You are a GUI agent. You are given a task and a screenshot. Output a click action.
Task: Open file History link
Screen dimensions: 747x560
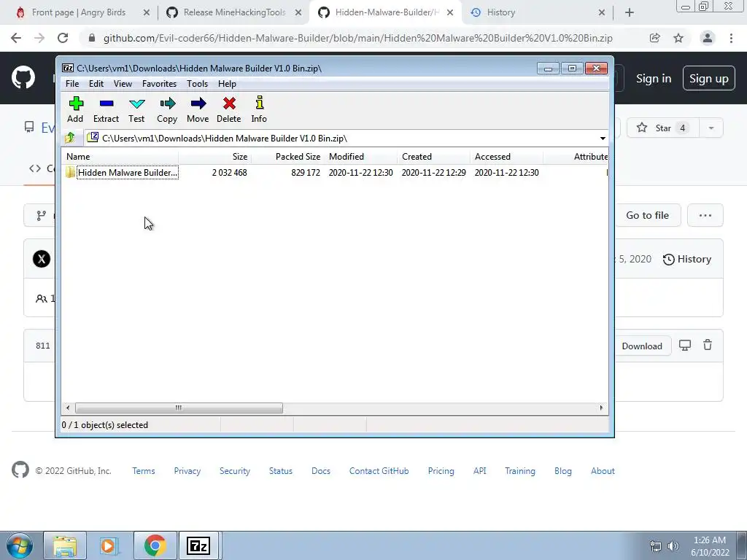686,259
